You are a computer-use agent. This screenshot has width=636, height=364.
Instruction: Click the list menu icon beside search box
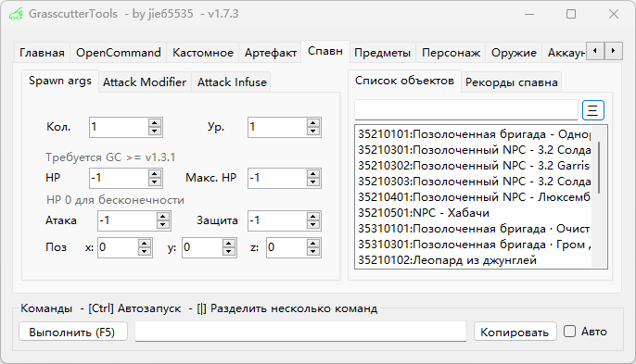[593, 110]
